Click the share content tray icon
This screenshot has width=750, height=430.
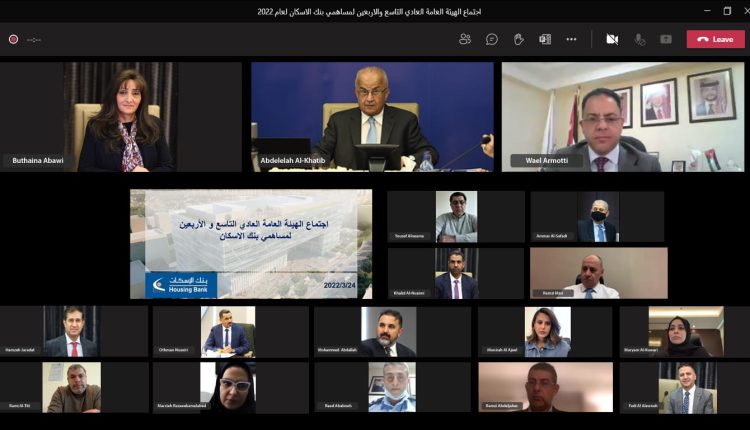tap(666, 39)
